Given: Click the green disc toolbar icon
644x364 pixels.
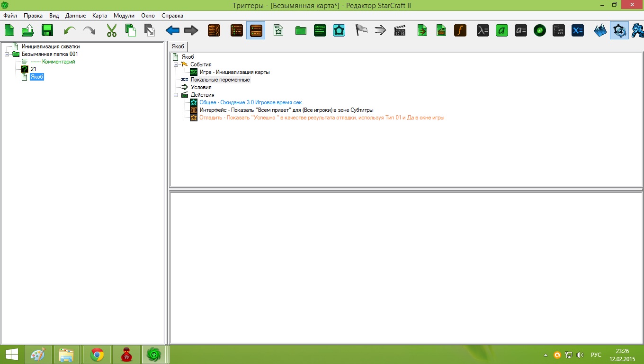Looking at the screenshot, I should pos(540,31).
